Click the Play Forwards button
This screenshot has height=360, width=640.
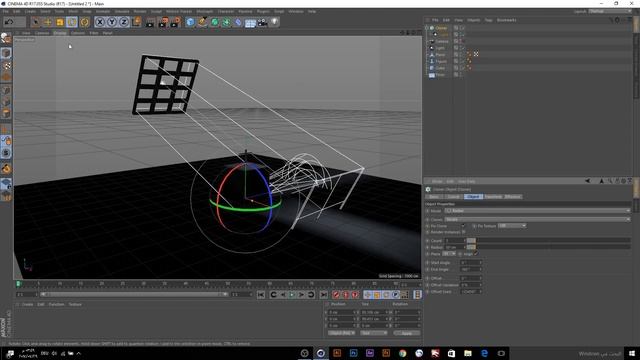point(292,295)
